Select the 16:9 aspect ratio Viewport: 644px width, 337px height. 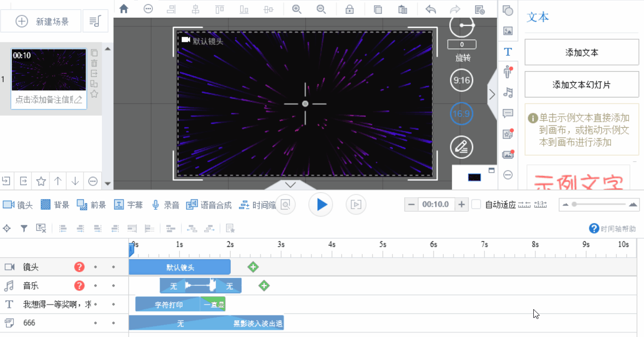click(461, 114)
